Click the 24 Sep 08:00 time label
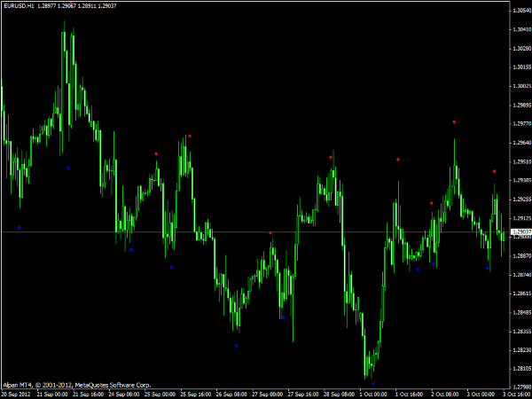This screenshot has height=399, width=532. click(123, 395)
